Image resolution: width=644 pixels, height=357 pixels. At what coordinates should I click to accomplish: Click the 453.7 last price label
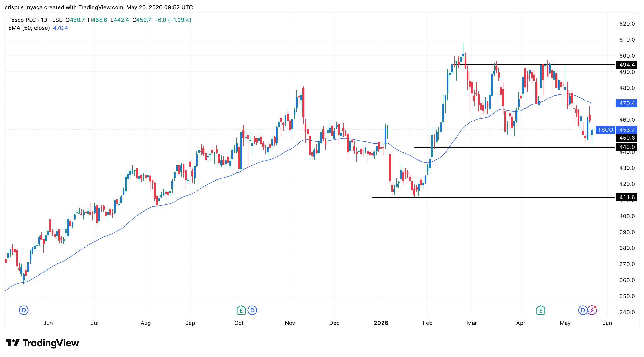[627, 130]
